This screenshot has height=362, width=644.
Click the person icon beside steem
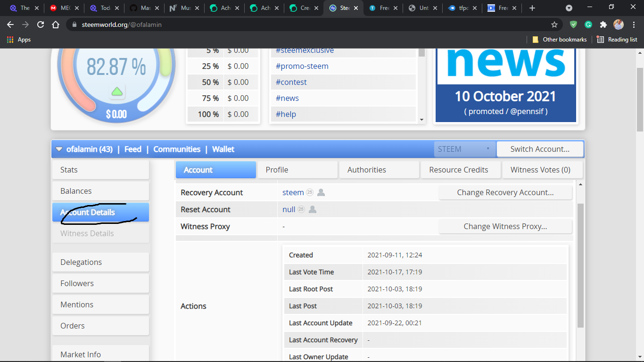321,192
